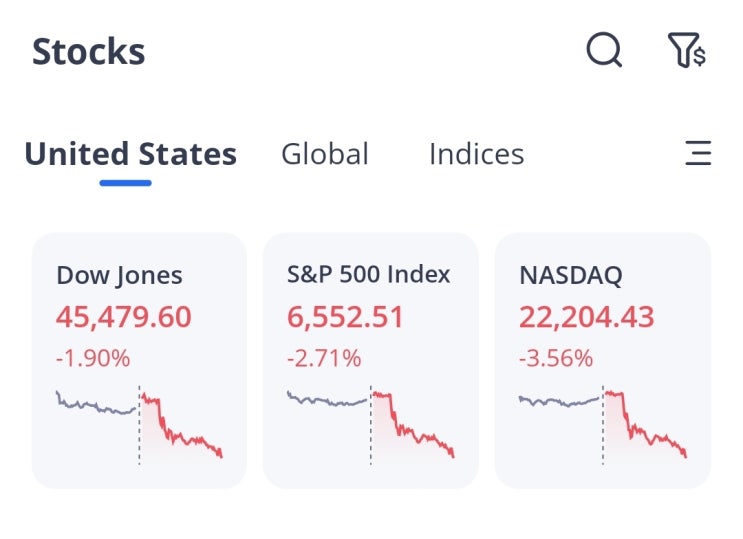Viewport: 743px width, 539px height.
Task: Open the tab list menu icon
Action: pyautogui.click(x=698, y=153)
